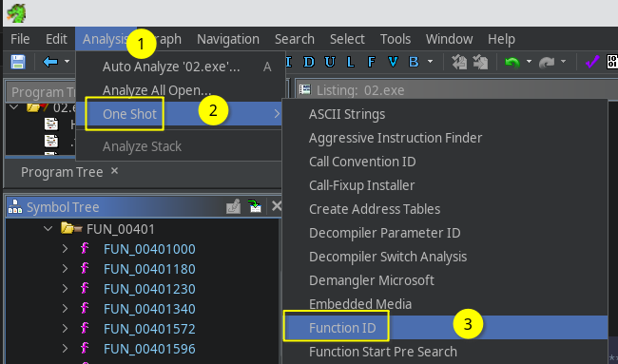Close the Symbol Tree panel
The height and width of the screenshot is (364, 618).
tap(277, 206)
